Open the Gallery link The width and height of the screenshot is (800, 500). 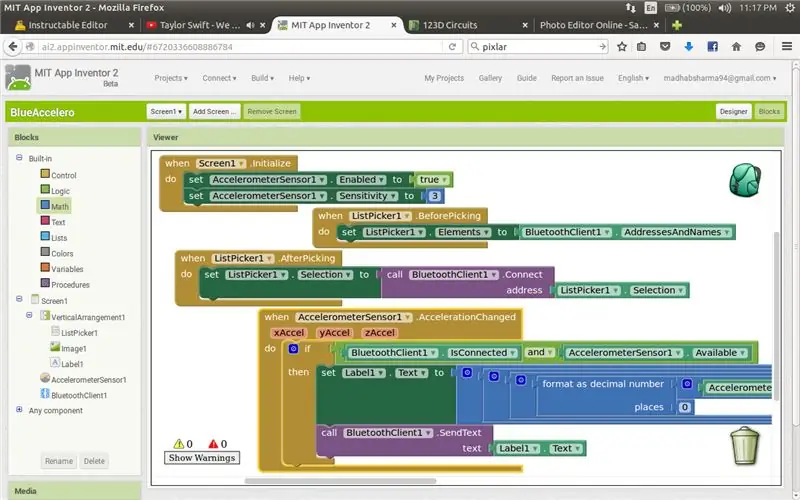click(490, 78)
